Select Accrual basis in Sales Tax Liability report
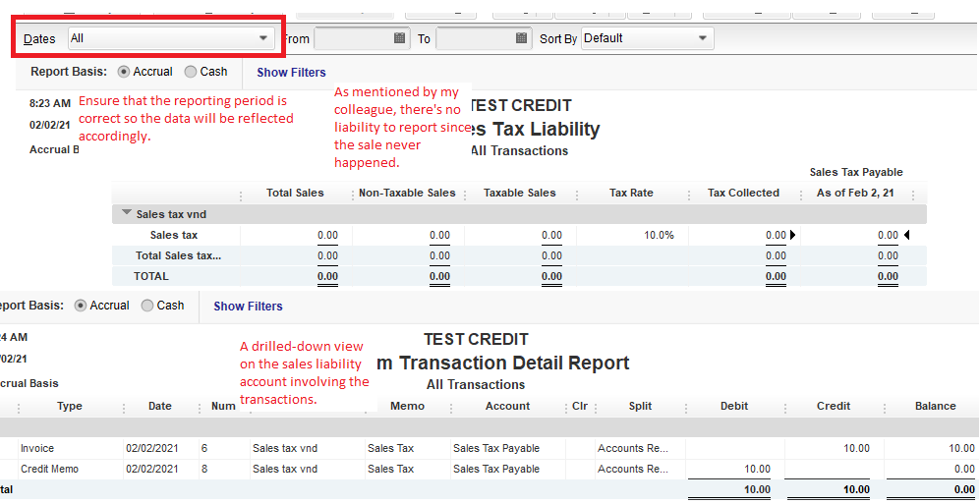Viewport: 980px width, 504px height. coord(124,72)
